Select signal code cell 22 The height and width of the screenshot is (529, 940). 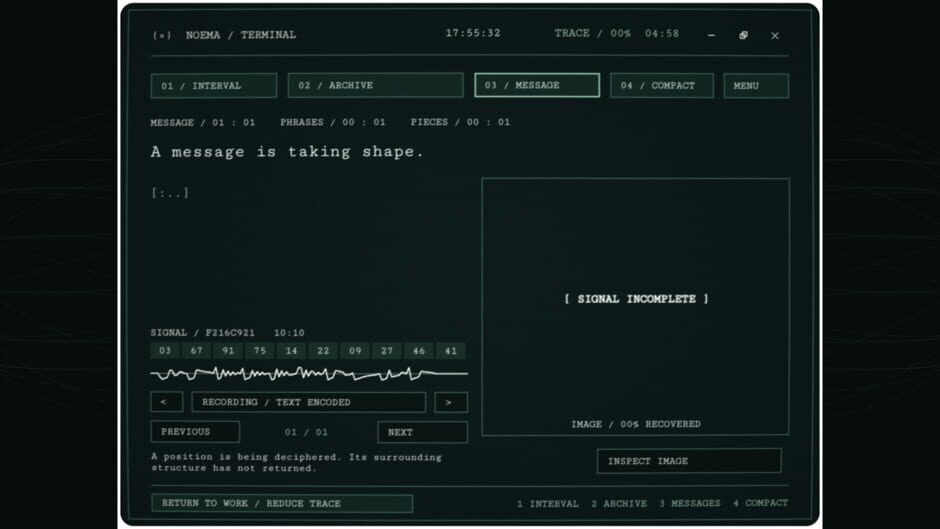coord(323,351)
